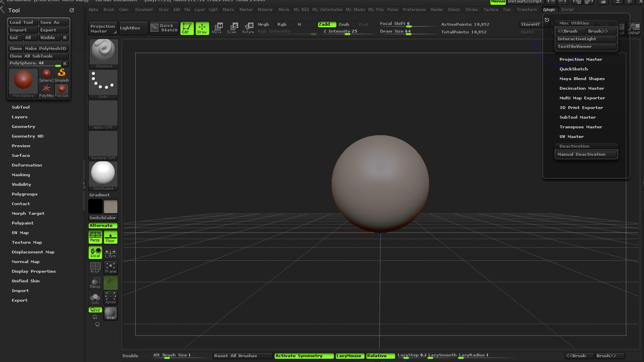Select the Rotate tool icon
644x362 pixels.
[248, 28]
